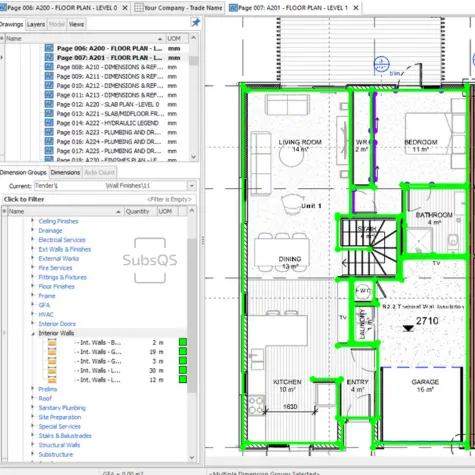Expand the Prelims group
Screen dimensions: 475x475
(x=33, y=389)
